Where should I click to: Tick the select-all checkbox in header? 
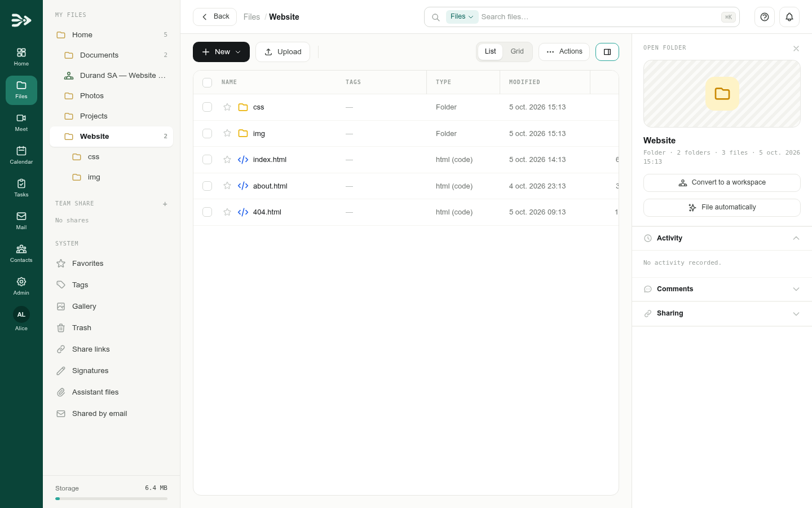pyautogui.click(x=208, y=82)
